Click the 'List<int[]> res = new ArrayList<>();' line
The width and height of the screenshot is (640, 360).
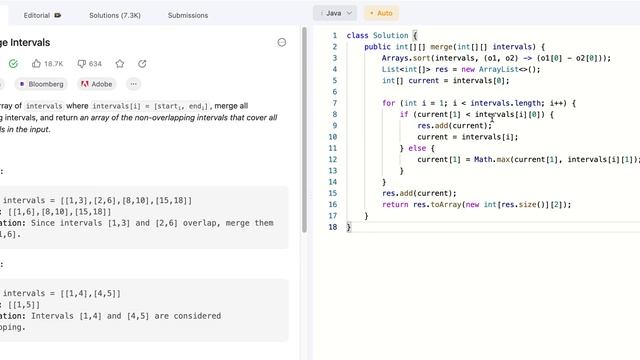[x=461, y=69]
